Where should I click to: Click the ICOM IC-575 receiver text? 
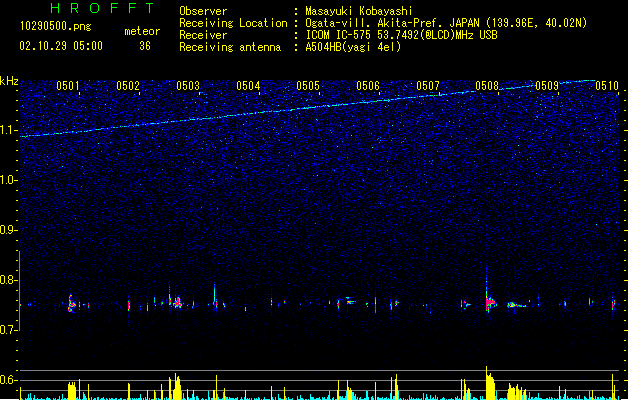(x=401, y=35)
